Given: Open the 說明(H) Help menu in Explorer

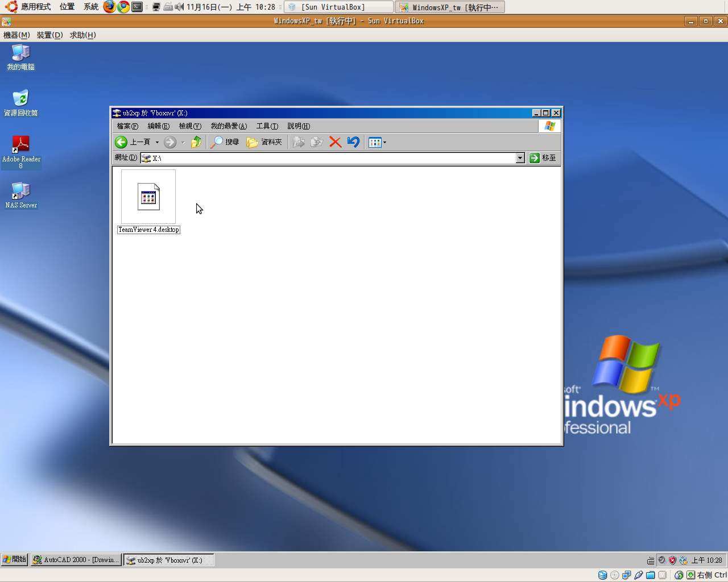Looking at the screenshot, I should click(x=299, y=126).
